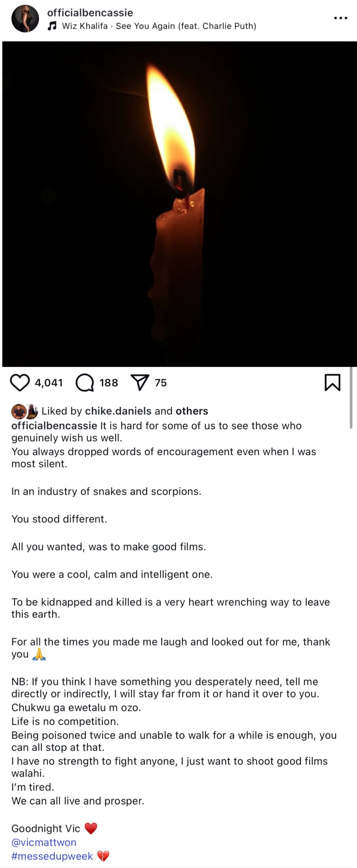The image size is (357, 868).
Task: Like the post with the heart icon
Action: click(20, 382)
